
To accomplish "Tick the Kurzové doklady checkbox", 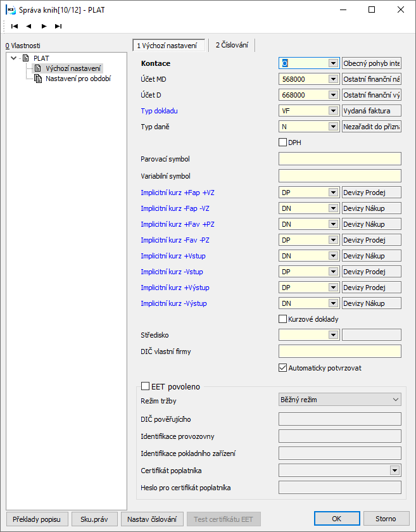I will point(282,319).
